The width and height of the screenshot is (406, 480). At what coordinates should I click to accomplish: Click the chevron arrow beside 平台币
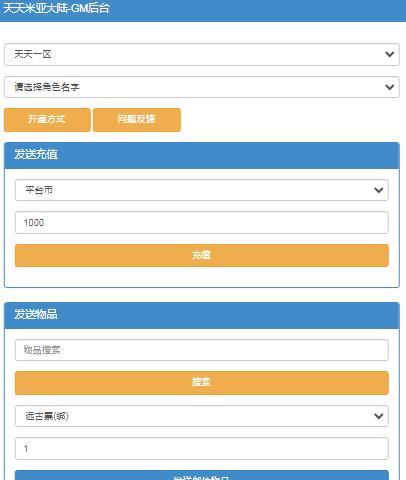(x=378, y=190)
